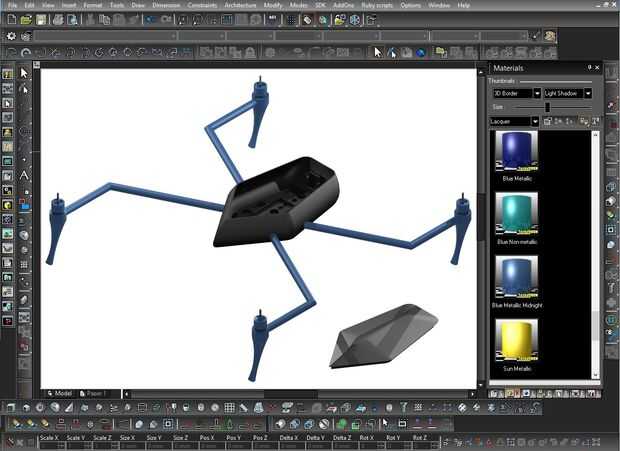Image resolution: width=620 pixels, height=451 pixels.
Task: Click the blue globe icon in the toolbar
Action: 421,52
